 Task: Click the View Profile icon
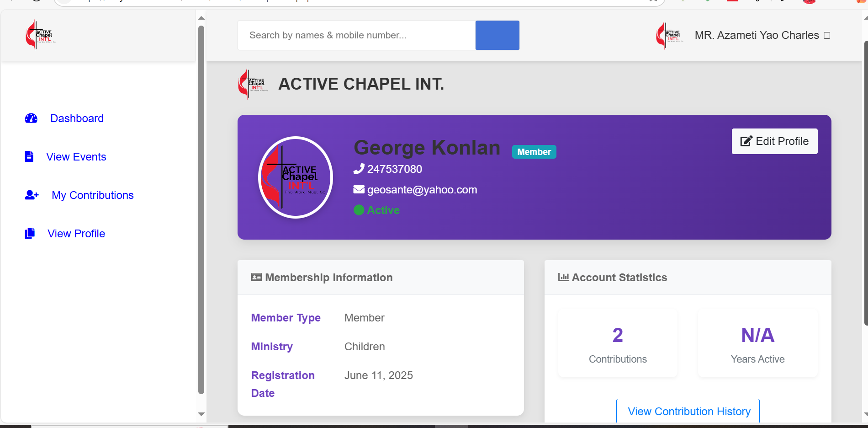click(x=29, y=233)
